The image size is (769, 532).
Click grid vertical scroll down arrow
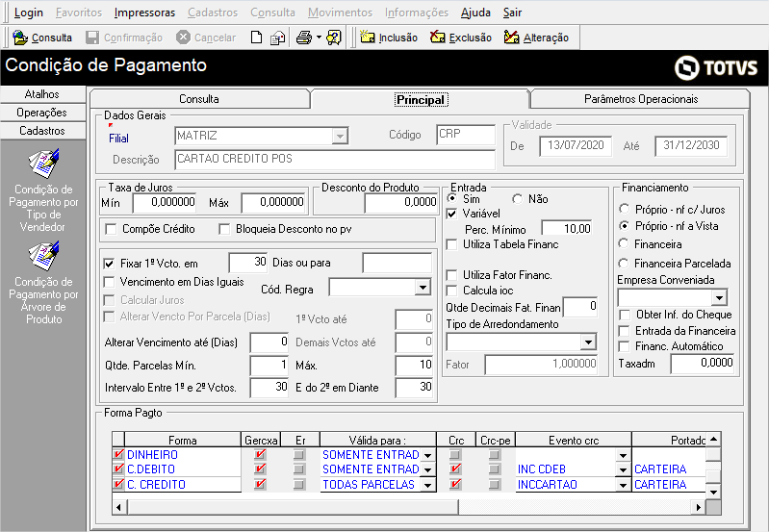[x=713, y=492]
